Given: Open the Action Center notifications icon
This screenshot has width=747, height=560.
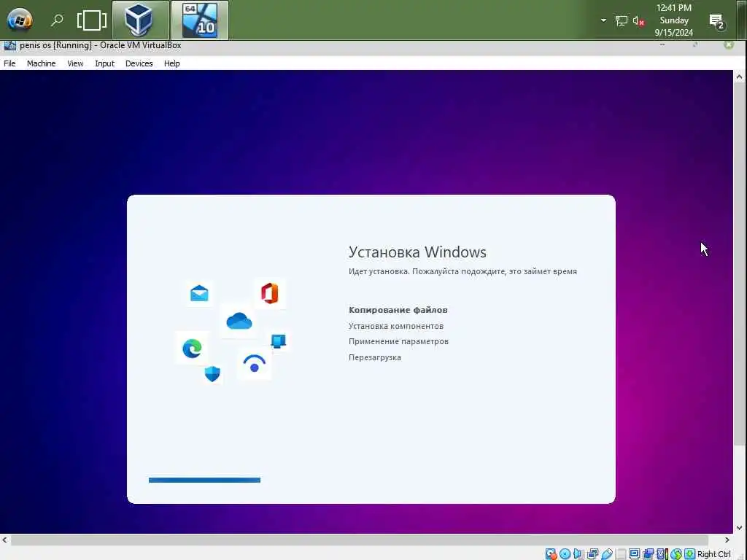Looking at the screenshot, I should 717,21.
